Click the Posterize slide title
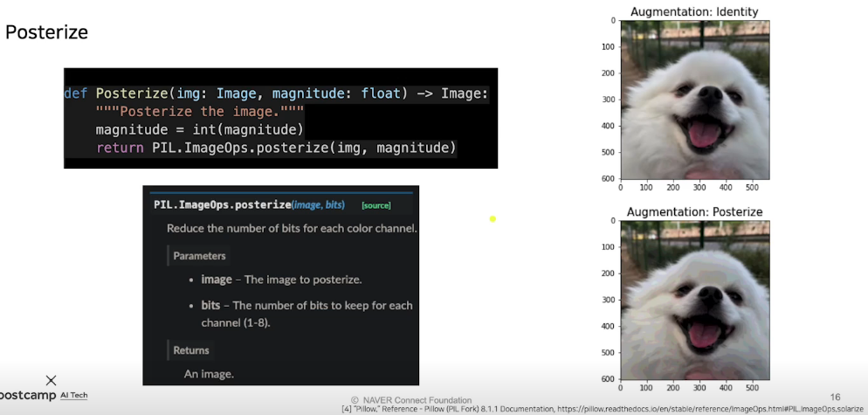Viewport: 868px width, 415px height. 46,32
